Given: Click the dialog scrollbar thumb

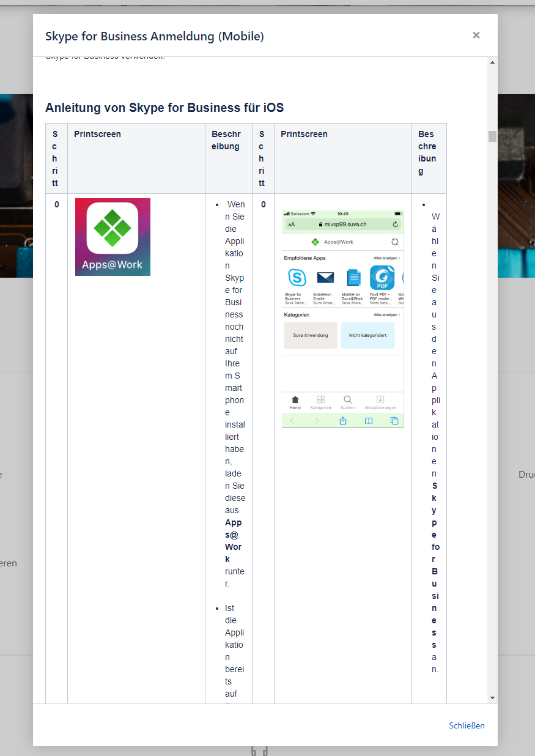Looking at the screenshot, I should tap(492, 136).
